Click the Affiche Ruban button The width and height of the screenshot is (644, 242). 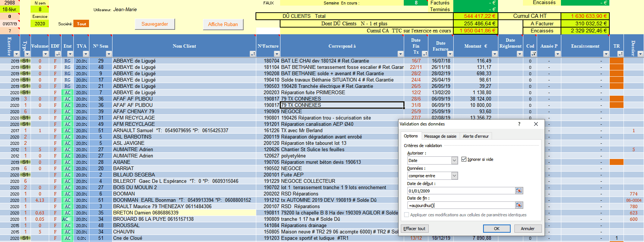223,24
